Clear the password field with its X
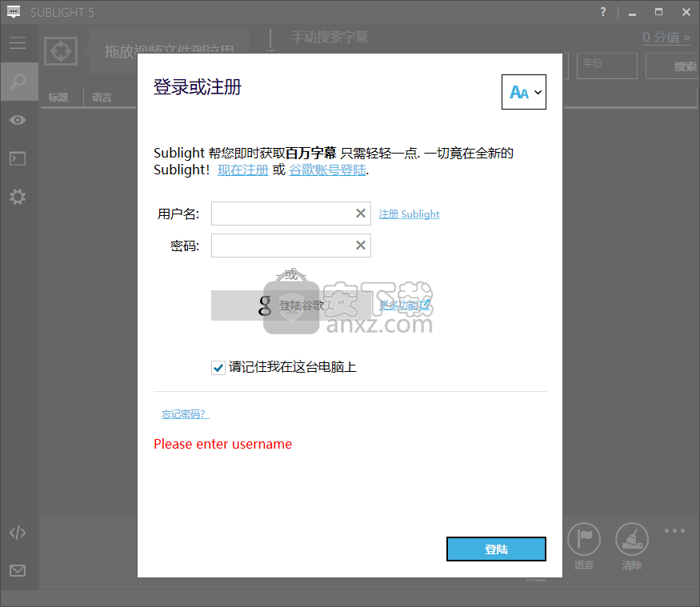Viewport: 700px width, 607px height. pos(361,245)
